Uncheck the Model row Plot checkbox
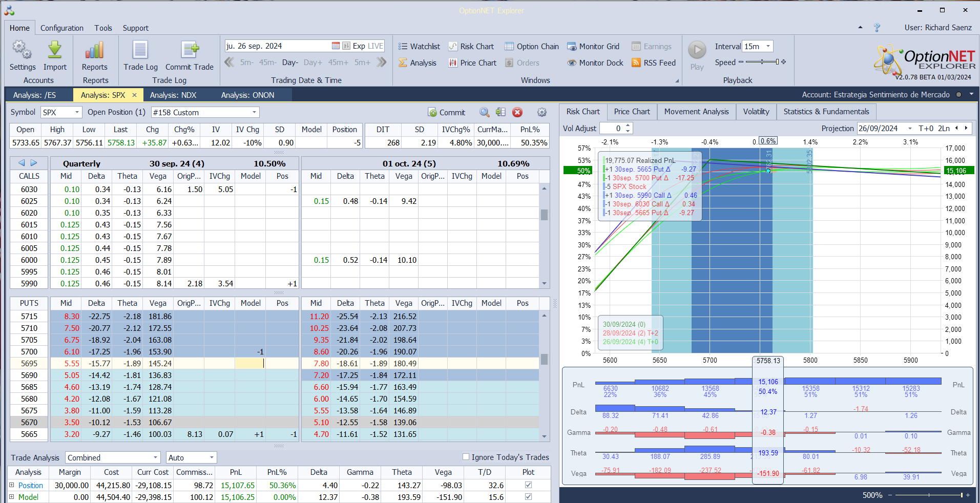 pos(528,497)
